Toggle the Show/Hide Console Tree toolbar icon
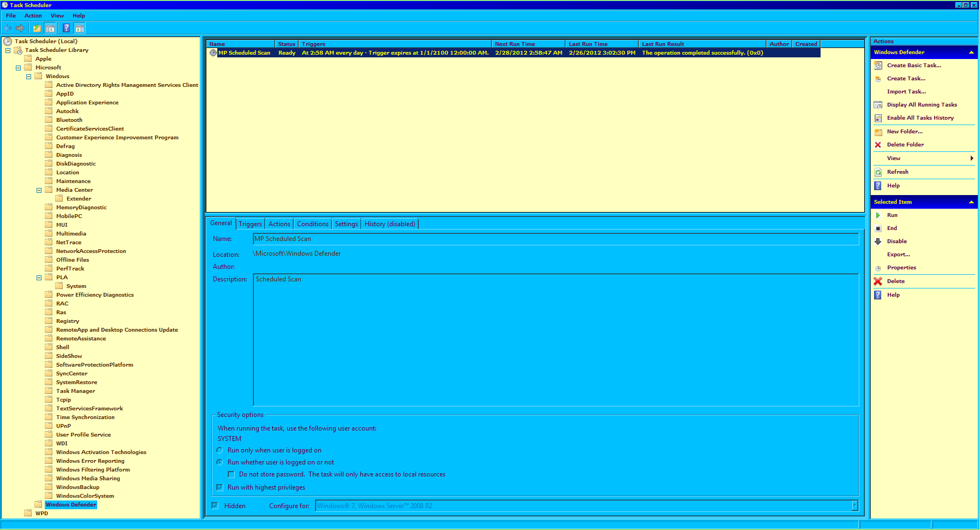 [x=50, y=28]
